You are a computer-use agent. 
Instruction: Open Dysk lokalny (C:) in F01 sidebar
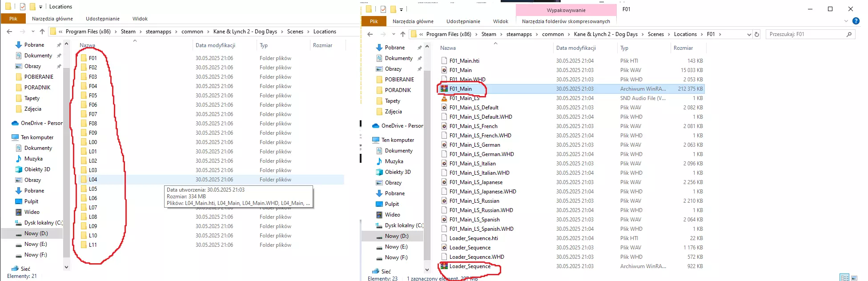point(399,225)
